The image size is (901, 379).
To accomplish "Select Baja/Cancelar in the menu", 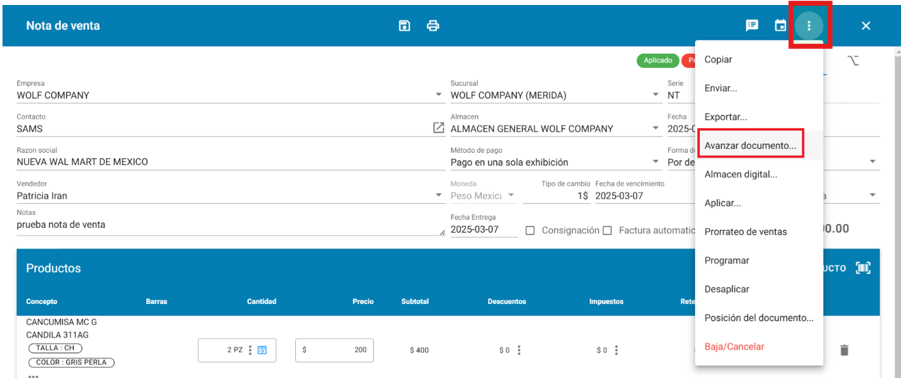I will click(758, 346).
